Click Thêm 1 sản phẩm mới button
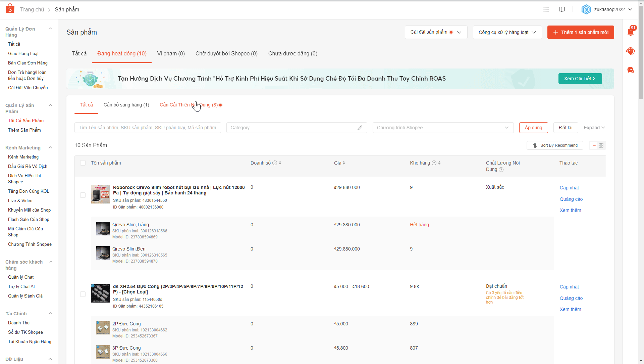This screenshot has height=364, width=644. point(581,32)
